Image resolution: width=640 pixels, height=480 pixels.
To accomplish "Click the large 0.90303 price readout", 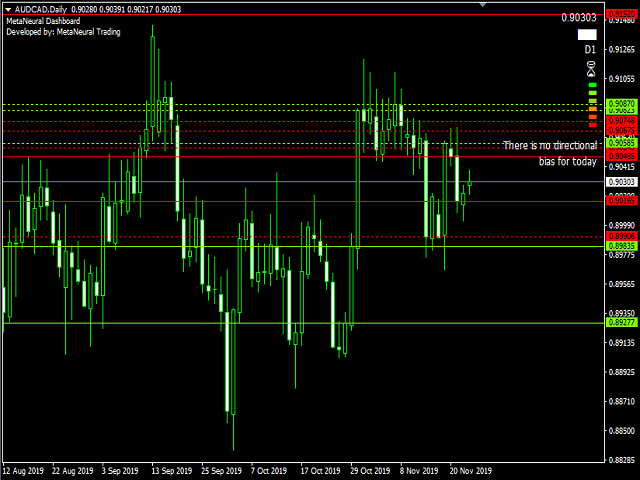I will coord(579,18).
